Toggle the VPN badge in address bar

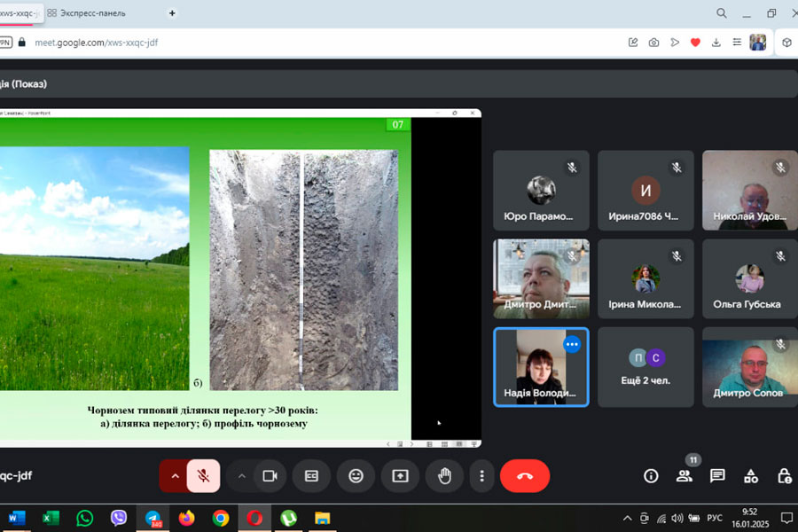[5, 43]
